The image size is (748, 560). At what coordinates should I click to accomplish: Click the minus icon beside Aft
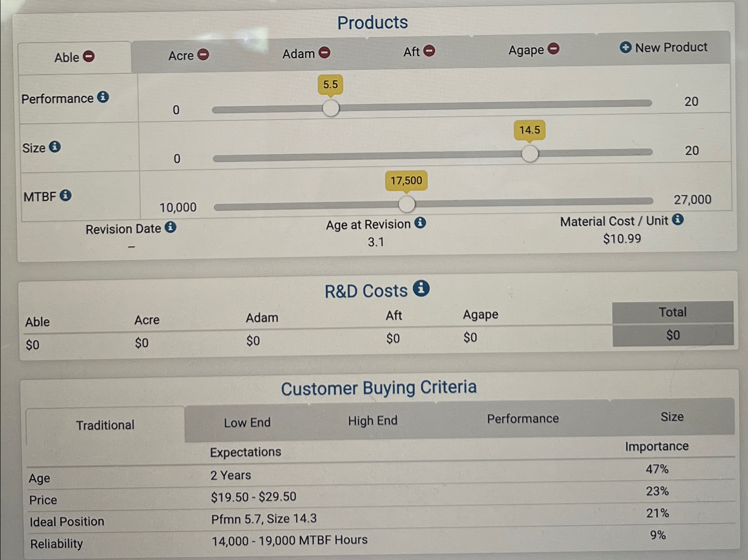pos(429,51)
